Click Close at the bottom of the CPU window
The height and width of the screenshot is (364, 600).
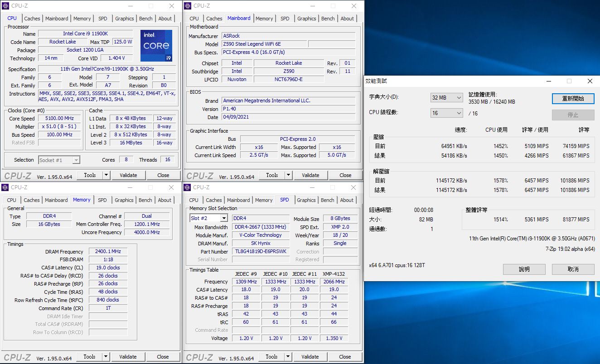click(x=163, y=175)
